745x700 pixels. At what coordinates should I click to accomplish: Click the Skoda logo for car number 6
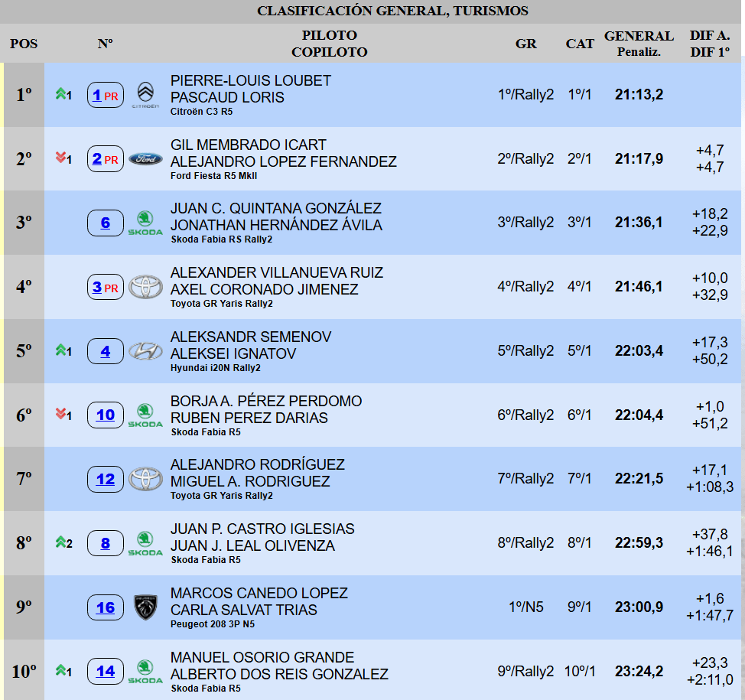pos(145,223)
